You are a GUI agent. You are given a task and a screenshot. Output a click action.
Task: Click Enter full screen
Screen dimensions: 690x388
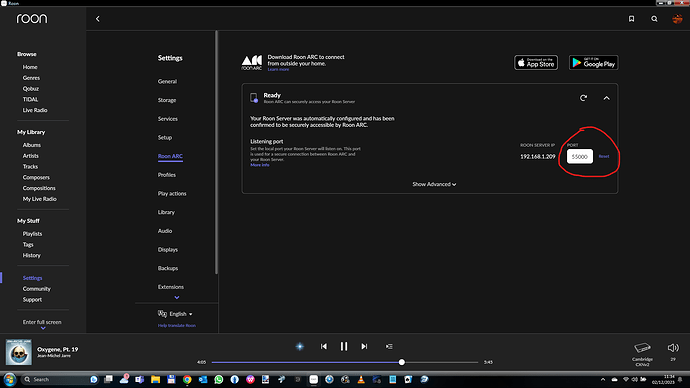pos(42,322)
